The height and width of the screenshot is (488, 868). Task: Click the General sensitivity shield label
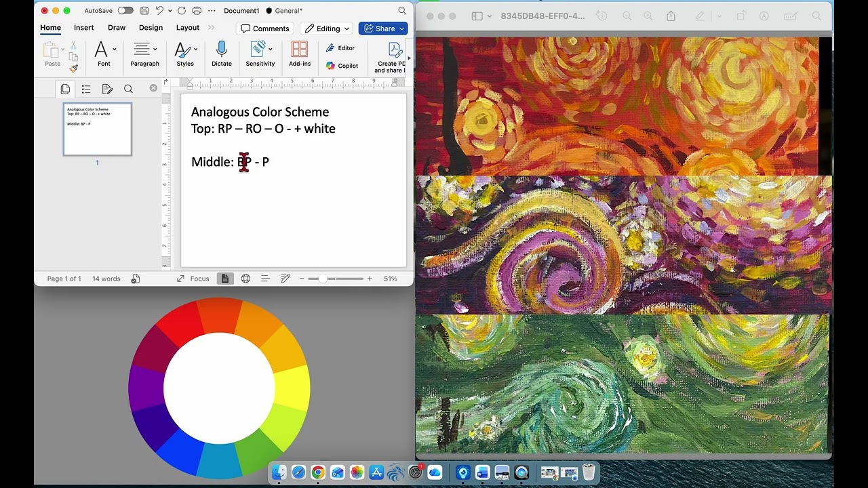(285, 11)
